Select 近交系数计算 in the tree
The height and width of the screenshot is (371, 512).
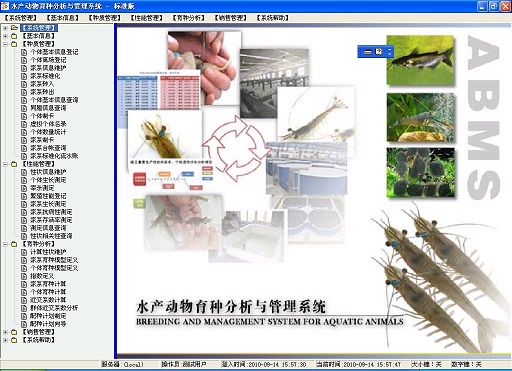(48, 300)
